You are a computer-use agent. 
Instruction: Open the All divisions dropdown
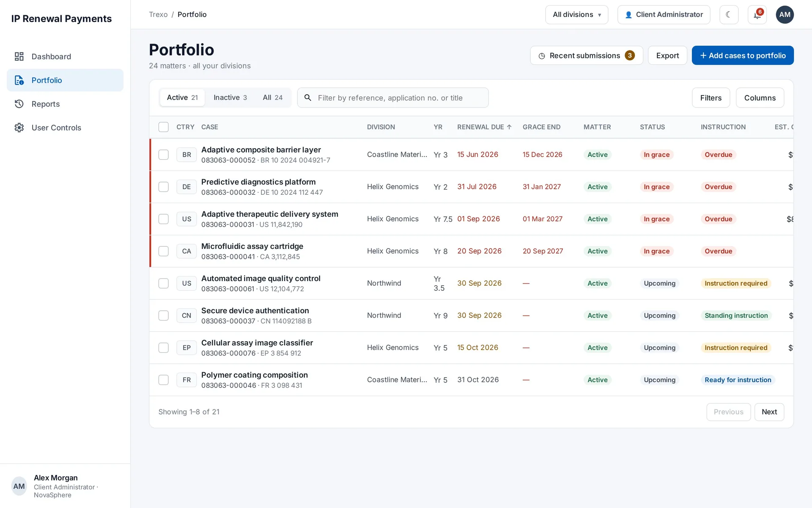576,14
